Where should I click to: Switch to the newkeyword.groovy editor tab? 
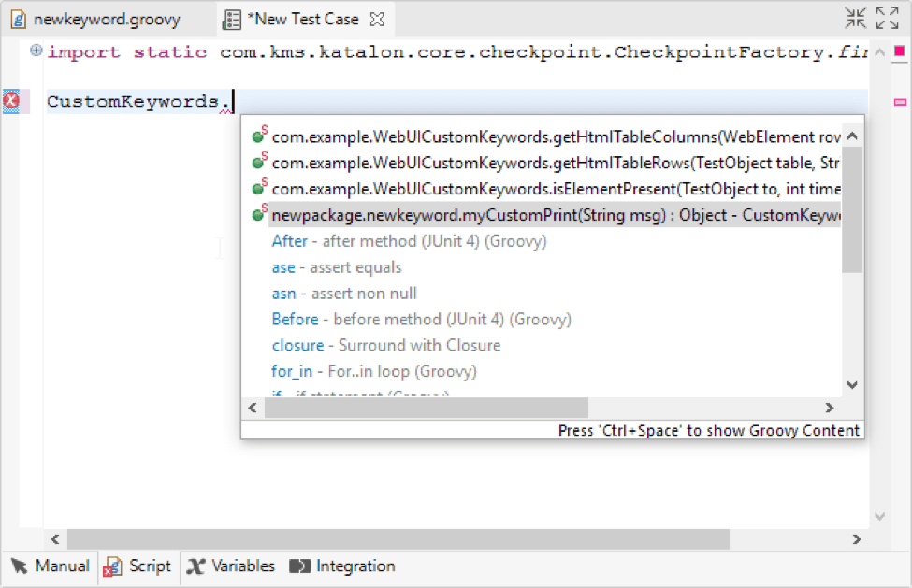pos(97,20)
